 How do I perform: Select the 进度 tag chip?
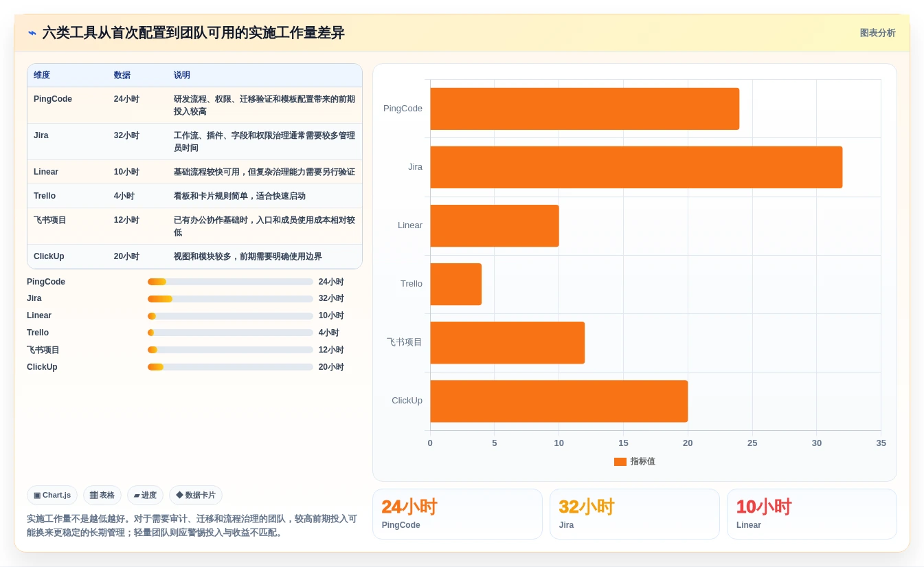click(145, 495)
